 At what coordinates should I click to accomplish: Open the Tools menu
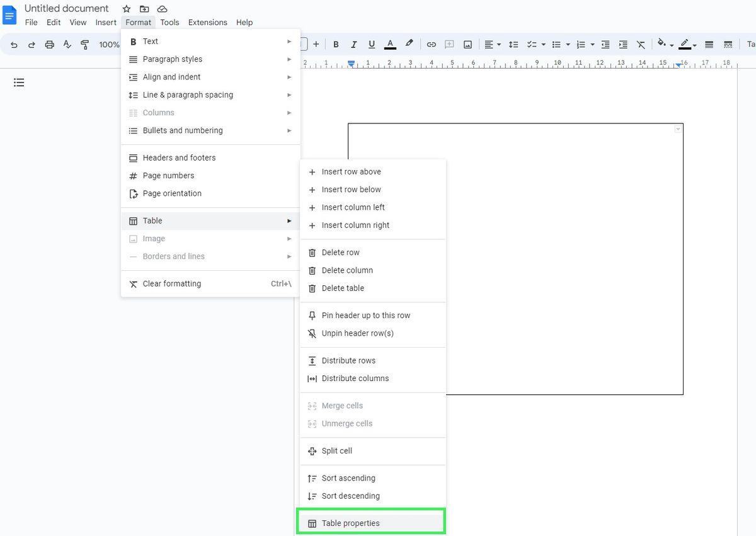(169, 22)
